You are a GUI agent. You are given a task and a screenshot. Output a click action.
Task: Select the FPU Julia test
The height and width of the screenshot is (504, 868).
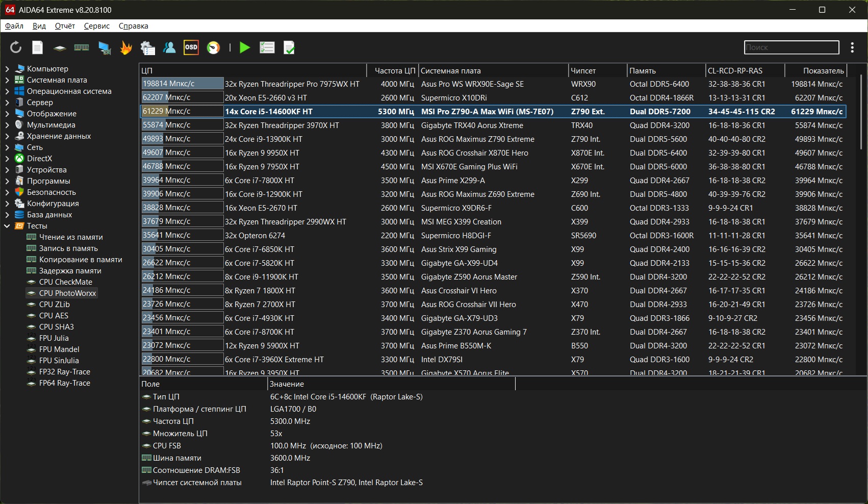54,338
